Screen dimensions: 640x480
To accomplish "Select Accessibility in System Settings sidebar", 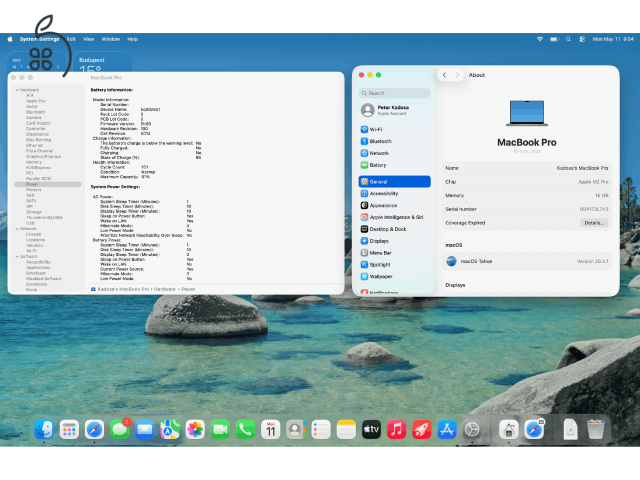I will pyautogui.click(x=394, y=193).
